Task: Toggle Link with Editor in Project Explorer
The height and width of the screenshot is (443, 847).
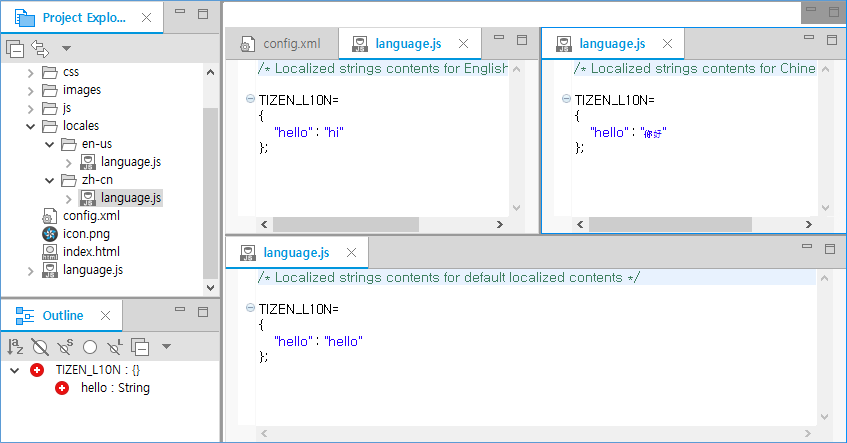Action: 40,48
